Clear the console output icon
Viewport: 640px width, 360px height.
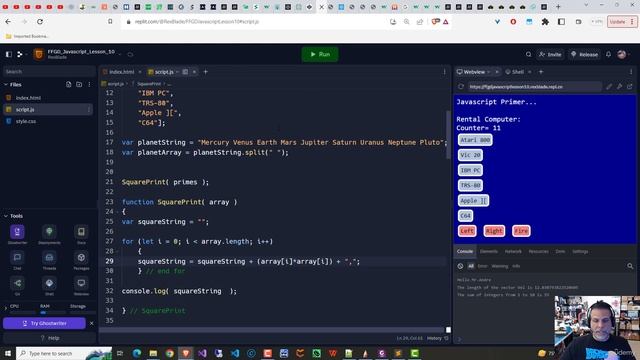click(x=460, y=266)
